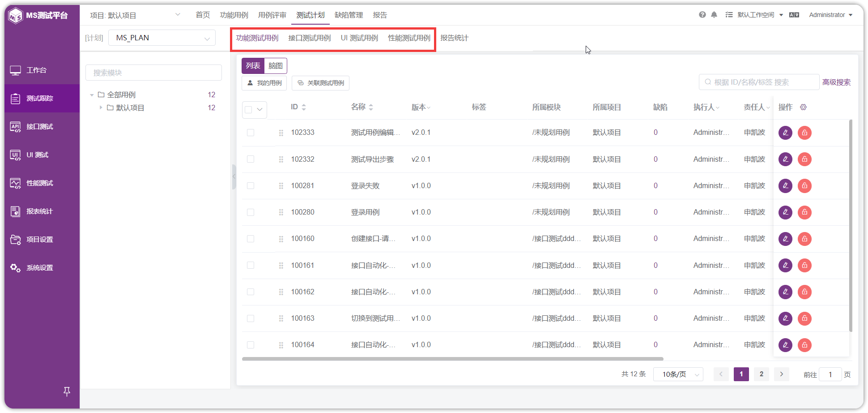Check the box for case 102333
The width and height of the screenshot is (868, 413).
251,133
